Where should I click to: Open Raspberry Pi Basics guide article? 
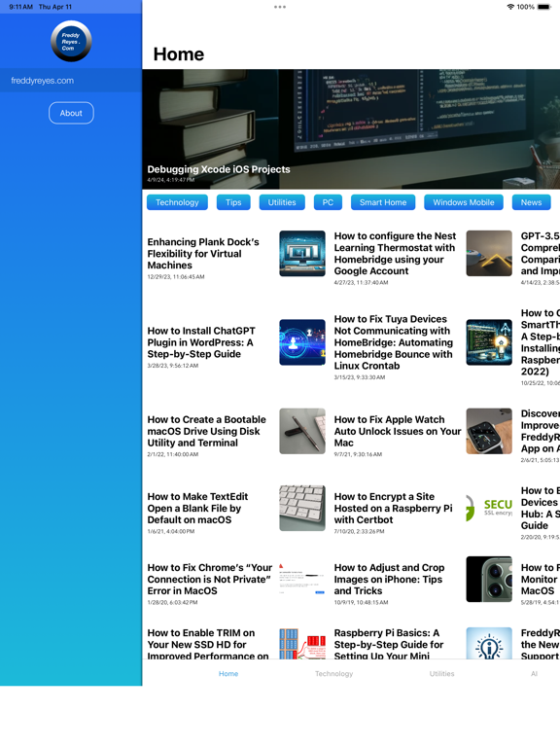(x=389, y=645)
